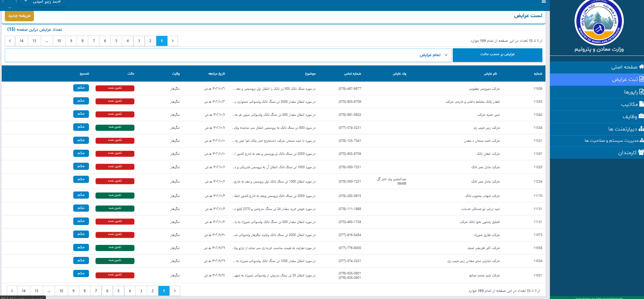Click the document icon for ثبت عرایض

point(641,79)
